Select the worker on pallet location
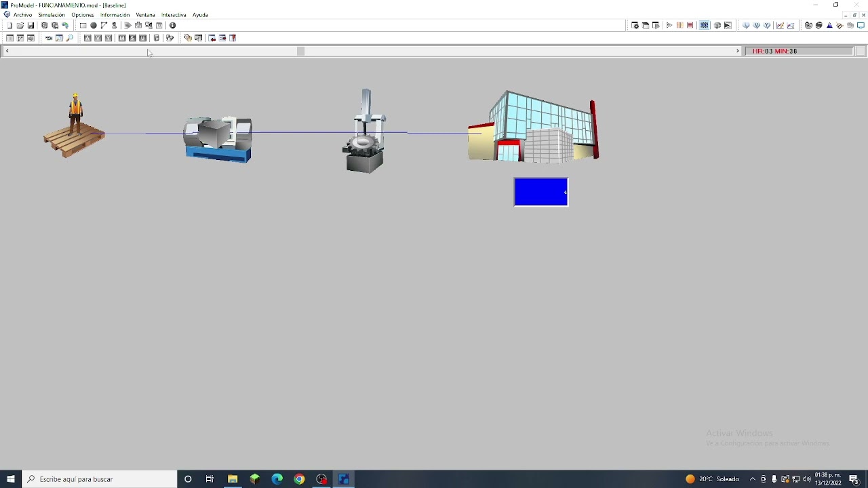Screen dimensions: 868x488 [x=75, y=126]
